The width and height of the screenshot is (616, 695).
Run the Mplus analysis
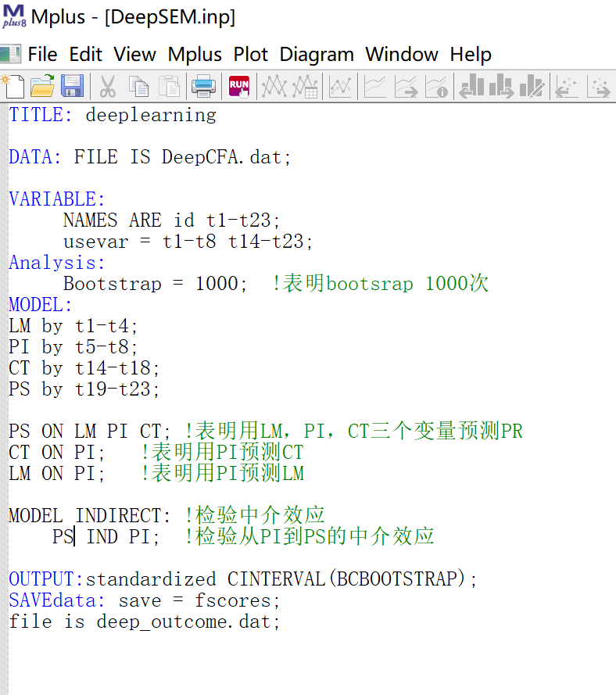pos(239,86)
